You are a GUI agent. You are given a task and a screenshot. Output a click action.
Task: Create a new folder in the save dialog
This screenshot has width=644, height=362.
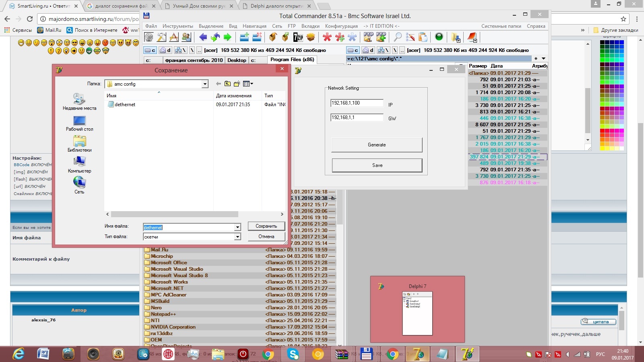(x=237, y=84)
